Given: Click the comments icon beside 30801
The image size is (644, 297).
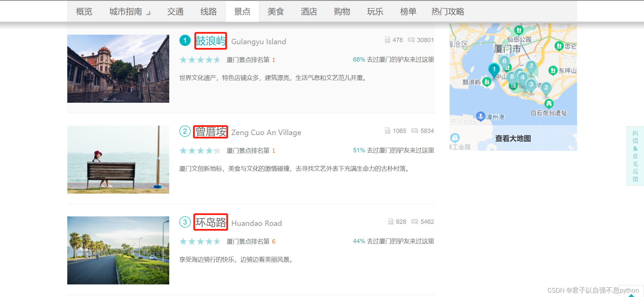Looking at the screenshot, I should [411, 40].
